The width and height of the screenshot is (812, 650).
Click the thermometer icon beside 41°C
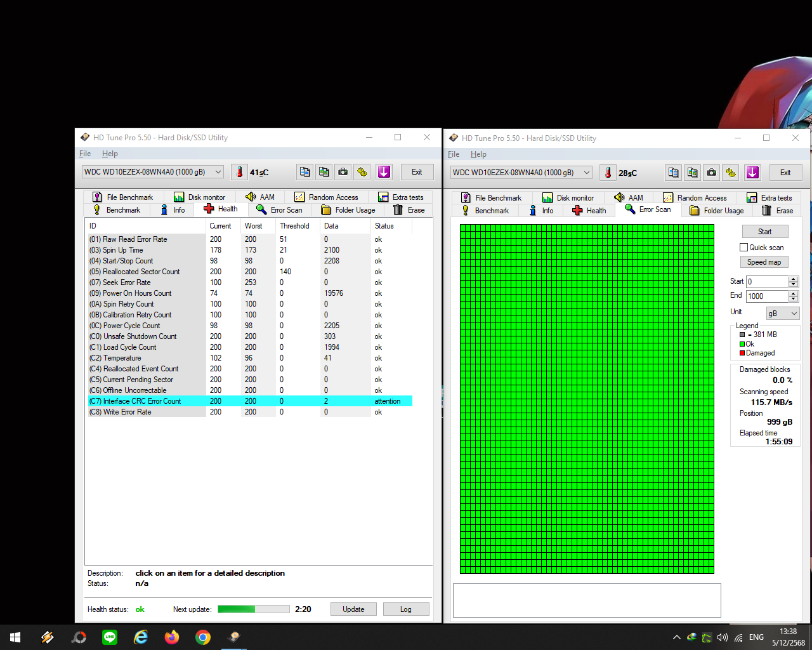pyautogui.click(x=239, y=172)
